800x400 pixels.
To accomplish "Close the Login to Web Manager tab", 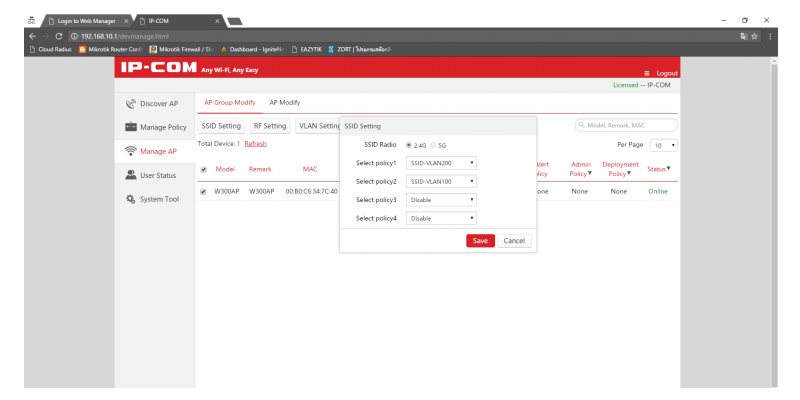I will point(126,21).
